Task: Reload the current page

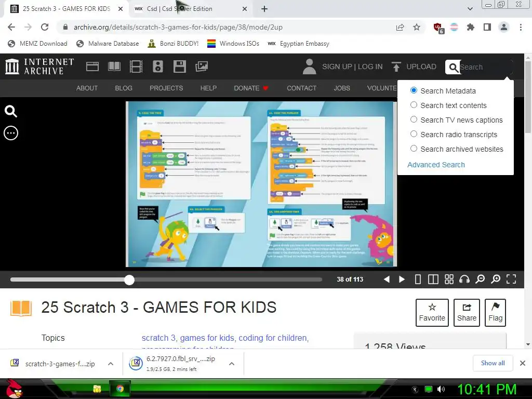Action: pos(45,27)
